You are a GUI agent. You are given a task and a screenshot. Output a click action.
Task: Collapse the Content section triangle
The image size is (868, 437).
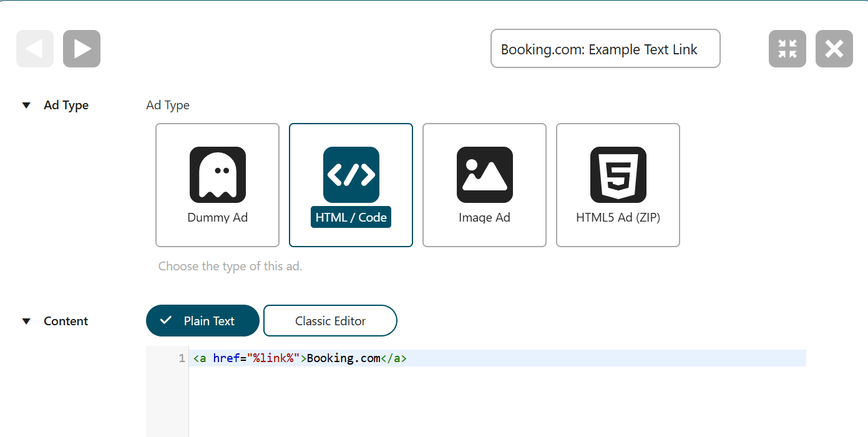tap(26, 322)
